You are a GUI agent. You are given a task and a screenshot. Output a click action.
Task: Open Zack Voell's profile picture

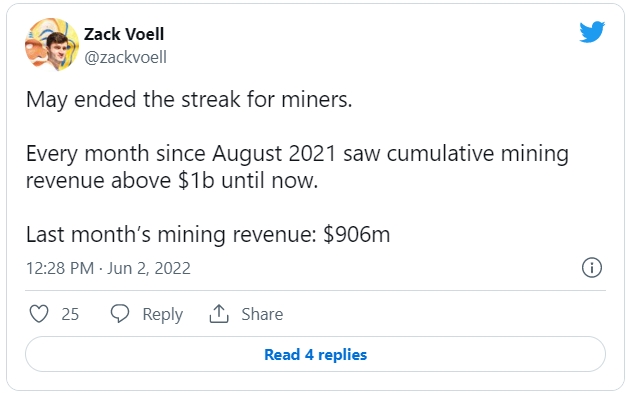(52, 44)
